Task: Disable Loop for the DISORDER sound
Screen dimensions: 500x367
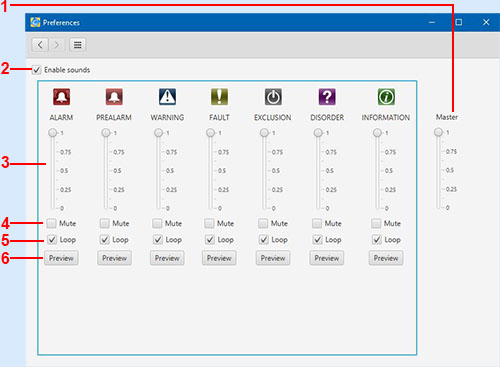Action: click(317, 239)
